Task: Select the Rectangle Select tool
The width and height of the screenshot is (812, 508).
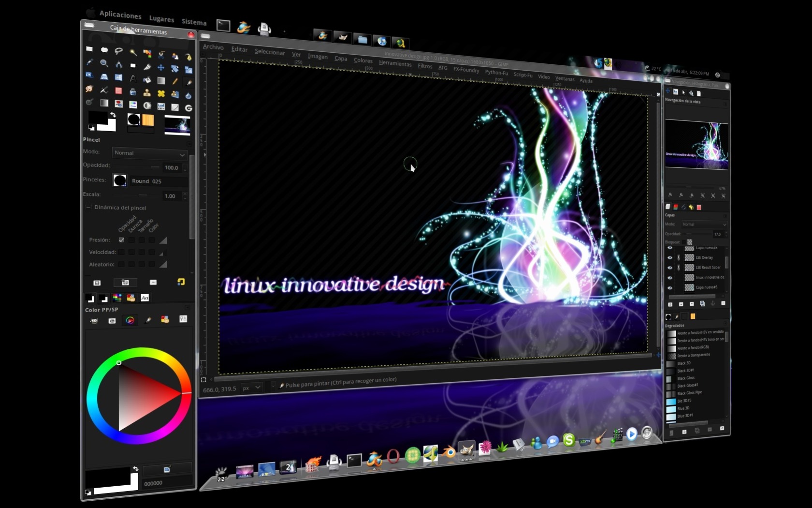Action: 89,49
